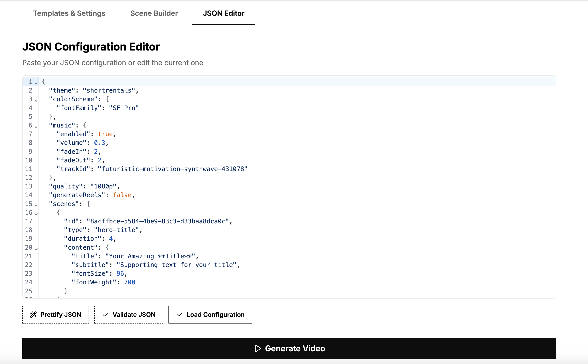Click the subtitle value "Supporting text for your title"
Viewport: 588px width, 364px height.
[176, 265]
